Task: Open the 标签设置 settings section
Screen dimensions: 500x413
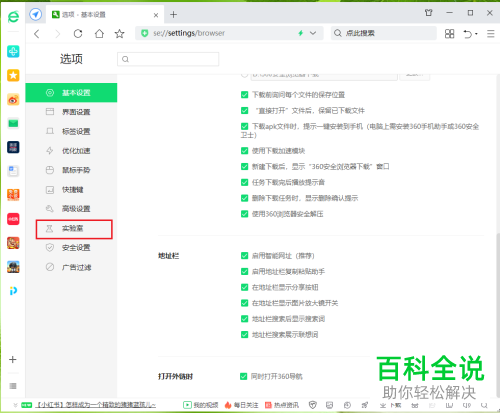Action: click(71, 131)
